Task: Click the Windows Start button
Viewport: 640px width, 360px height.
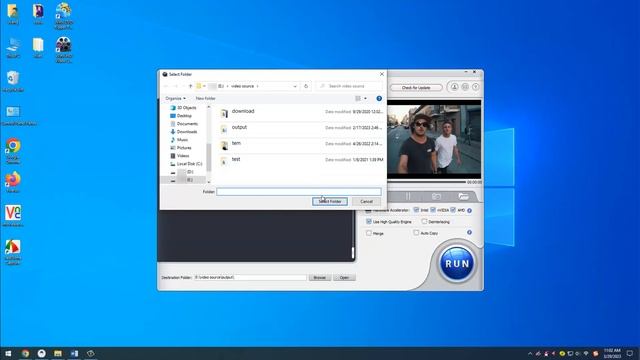Action: [8, 353]
